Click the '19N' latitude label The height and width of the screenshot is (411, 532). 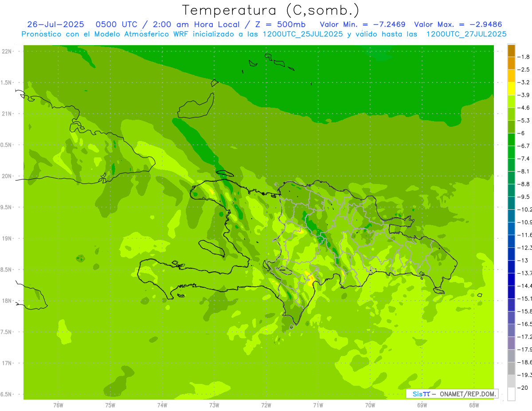point(7,239)
